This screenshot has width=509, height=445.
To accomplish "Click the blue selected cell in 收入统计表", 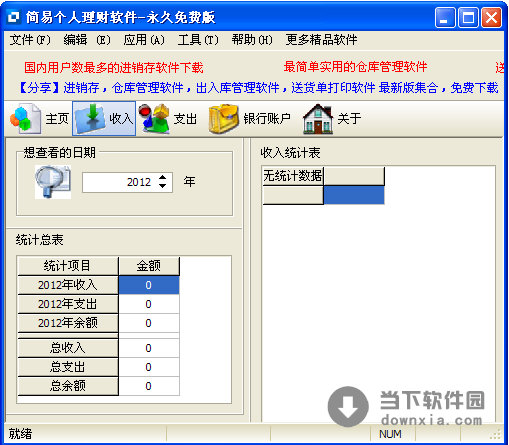I will [354, 195].
